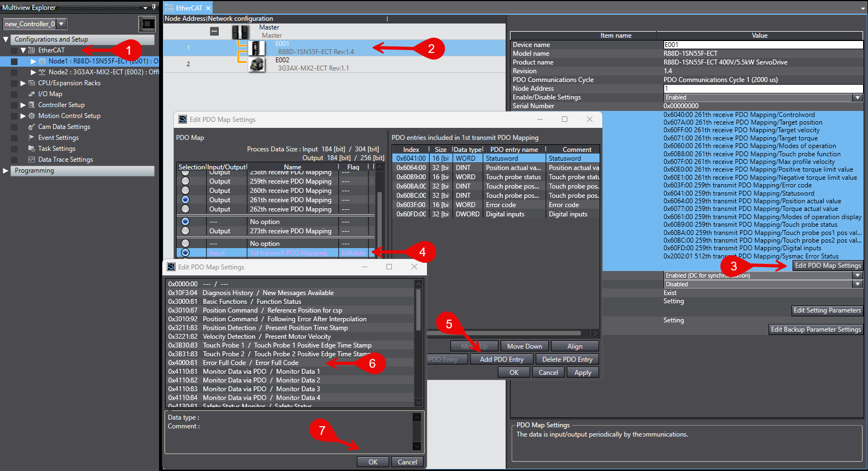Select the 259th receive PDO Mapping radio button
868x471 pixels.
click(x=185, y=181)
